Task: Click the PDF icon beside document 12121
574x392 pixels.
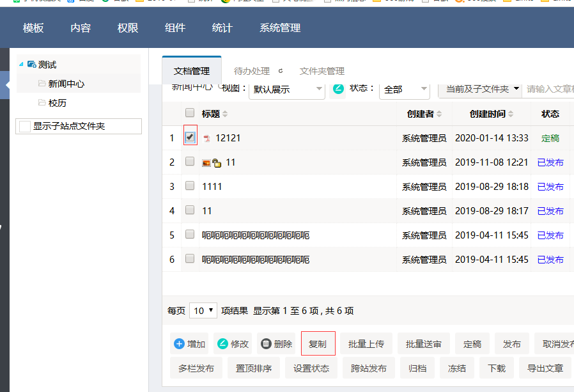Action: point(206,138)
